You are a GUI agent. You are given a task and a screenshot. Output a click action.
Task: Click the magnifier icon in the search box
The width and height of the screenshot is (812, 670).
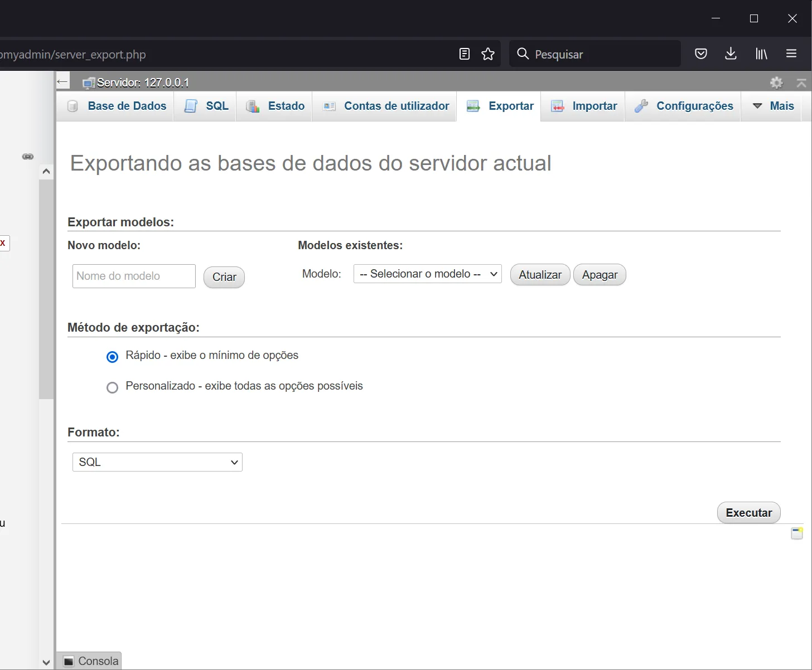[x=523, y=54]
